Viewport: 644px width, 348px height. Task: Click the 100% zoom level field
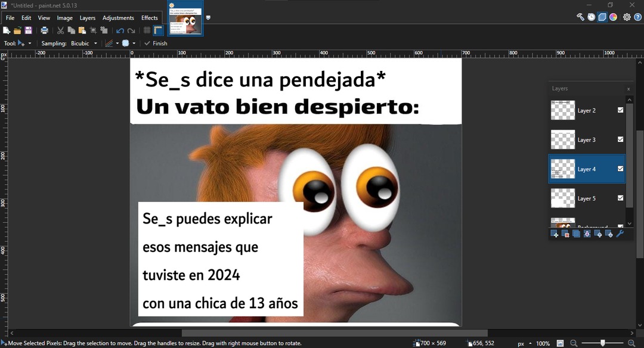[543, 343]
